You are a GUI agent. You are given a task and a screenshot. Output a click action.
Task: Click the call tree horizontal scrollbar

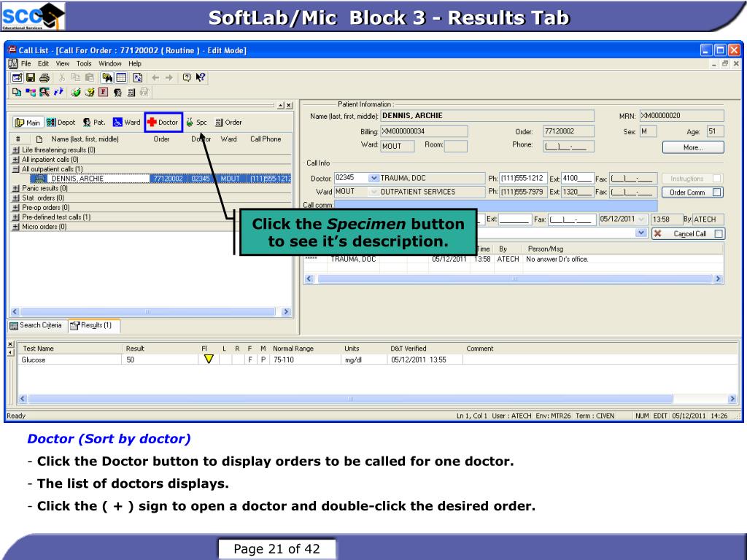click(x=150, y=312)
